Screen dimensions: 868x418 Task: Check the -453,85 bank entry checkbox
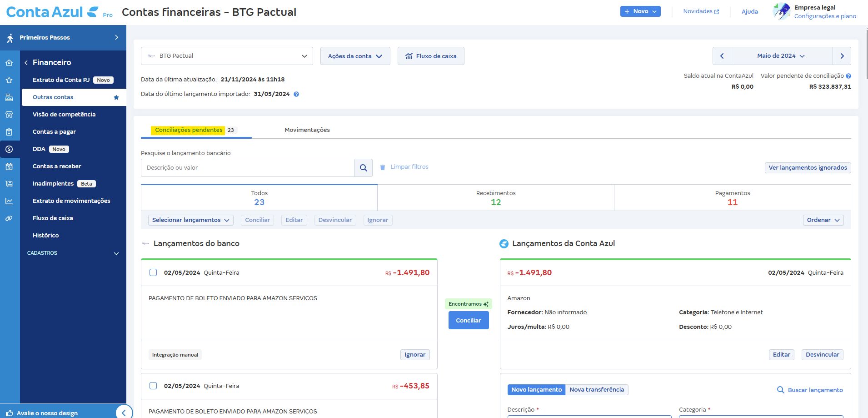click(x=153, y=386)
